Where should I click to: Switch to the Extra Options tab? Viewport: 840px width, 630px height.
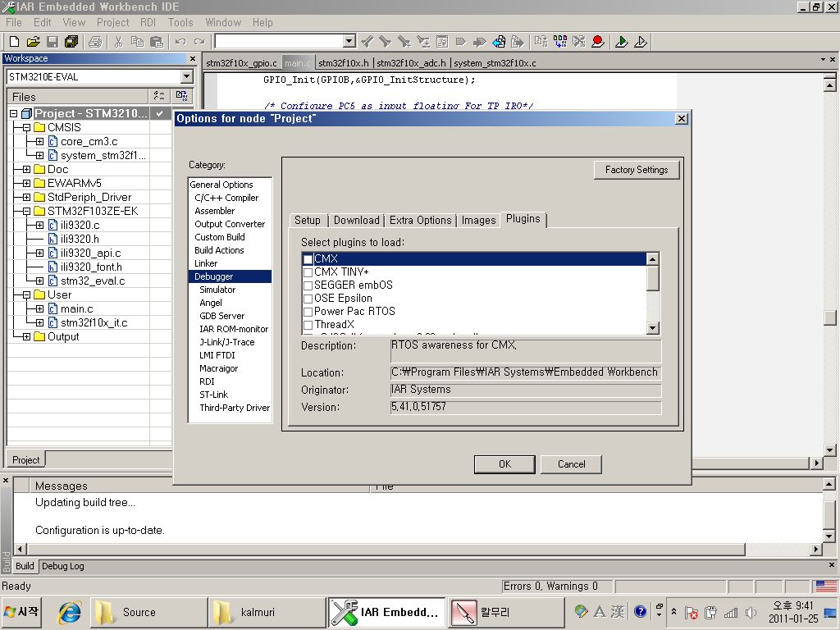click(x=421, y=220)
